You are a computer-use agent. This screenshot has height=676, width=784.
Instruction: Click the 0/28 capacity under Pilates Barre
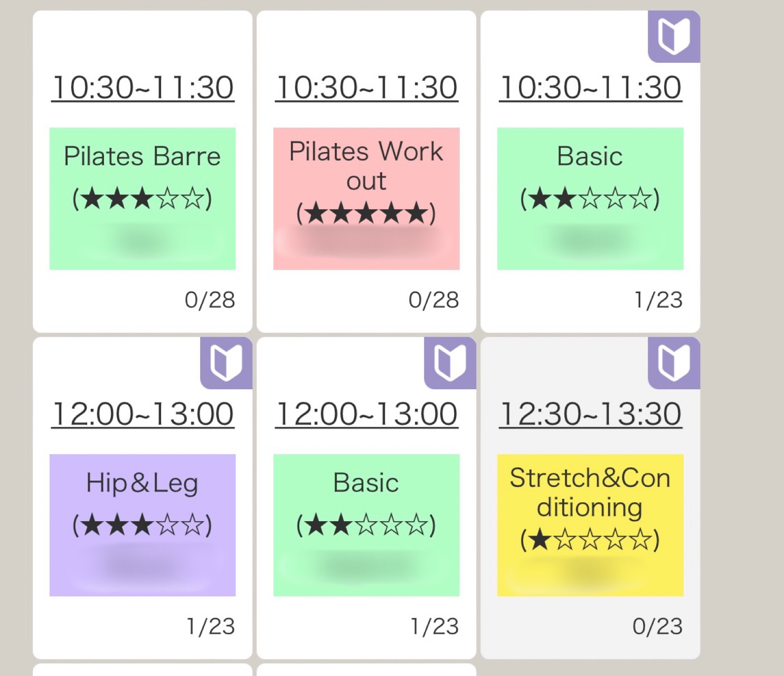click(x=210, y=300)
